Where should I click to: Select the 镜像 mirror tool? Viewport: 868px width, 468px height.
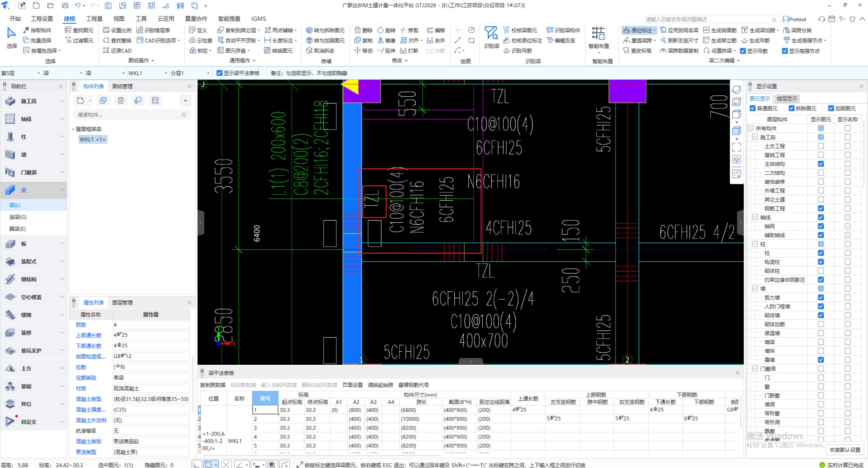(387, 40)
